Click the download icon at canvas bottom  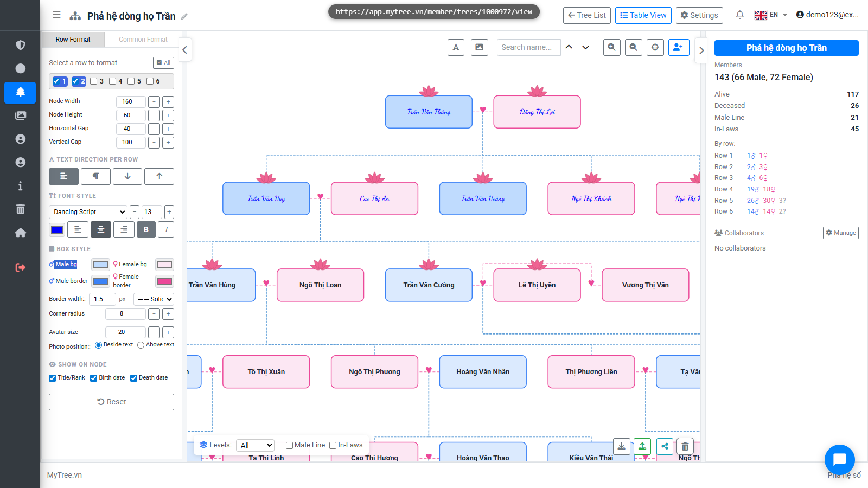pyautogui.click(x=621, y=446)
